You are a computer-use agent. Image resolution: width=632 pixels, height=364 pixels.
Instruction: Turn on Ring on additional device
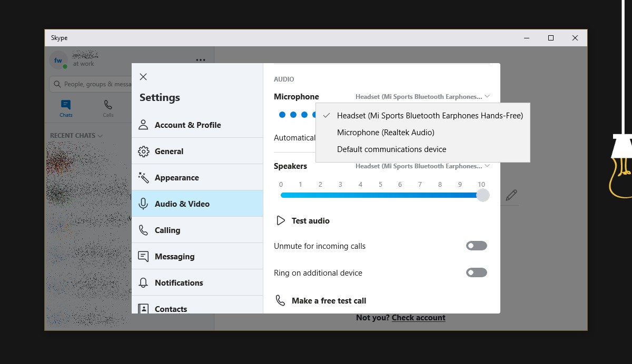pos(476,272)
